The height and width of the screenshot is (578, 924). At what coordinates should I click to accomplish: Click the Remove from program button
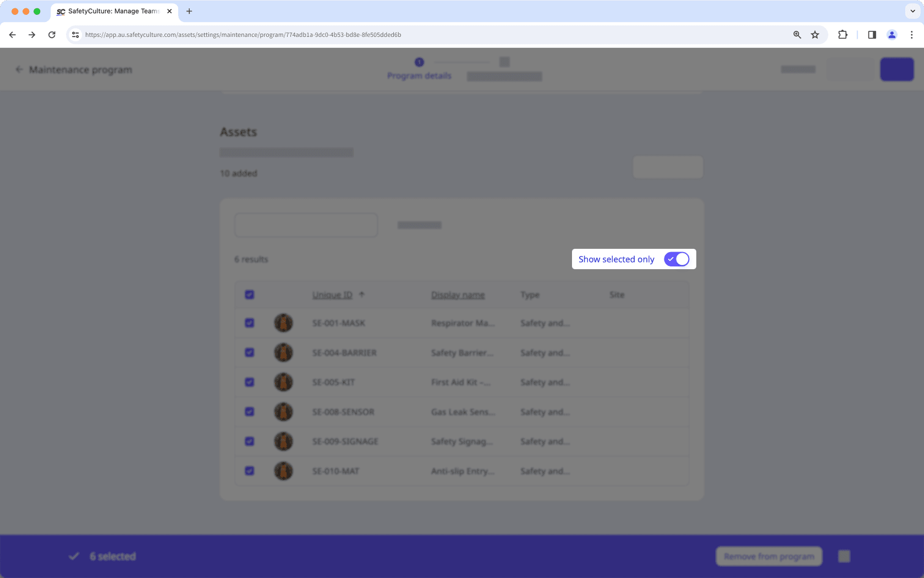769,556
